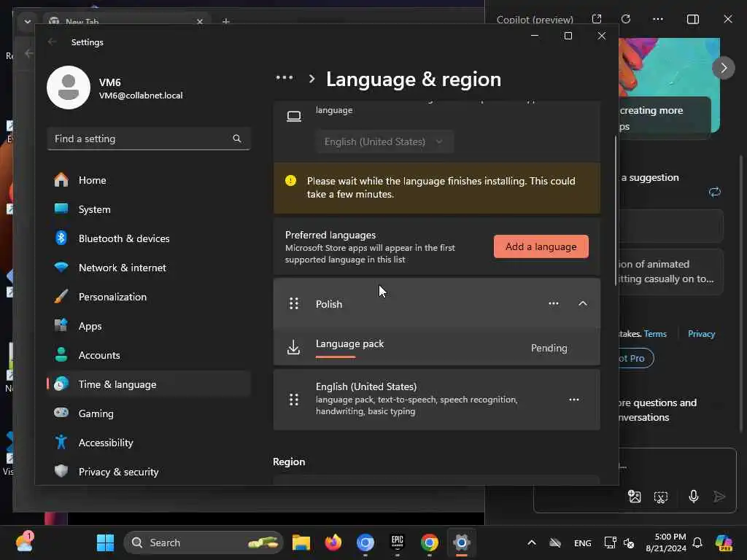Click the Pending status text

[x=549, y=348]
